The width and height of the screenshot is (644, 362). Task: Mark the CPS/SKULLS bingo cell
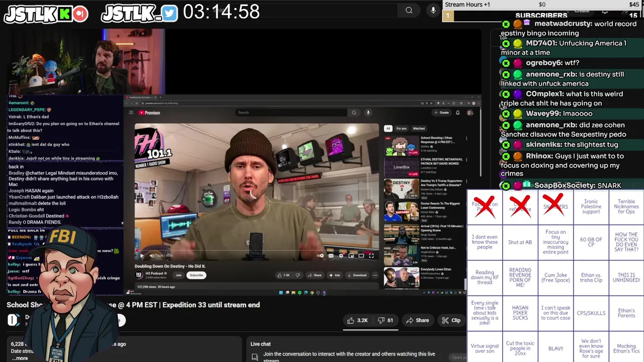[591, 313]
